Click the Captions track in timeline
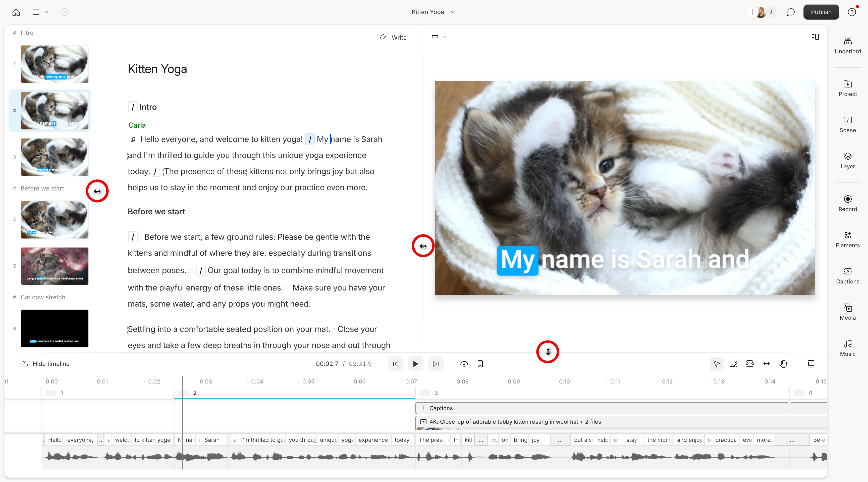 (x=603, y=408)
